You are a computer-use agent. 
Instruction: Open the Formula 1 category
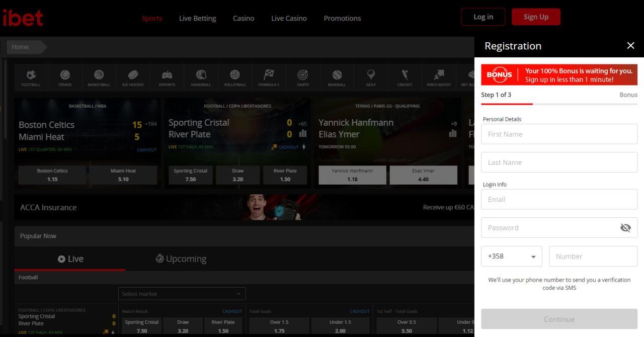coord(269,77)
